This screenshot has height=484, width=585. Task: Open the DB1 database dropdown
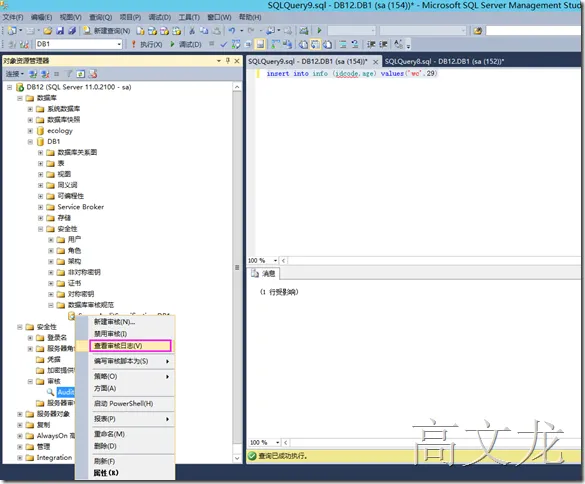pyautogui.click(x=119, y=44)
